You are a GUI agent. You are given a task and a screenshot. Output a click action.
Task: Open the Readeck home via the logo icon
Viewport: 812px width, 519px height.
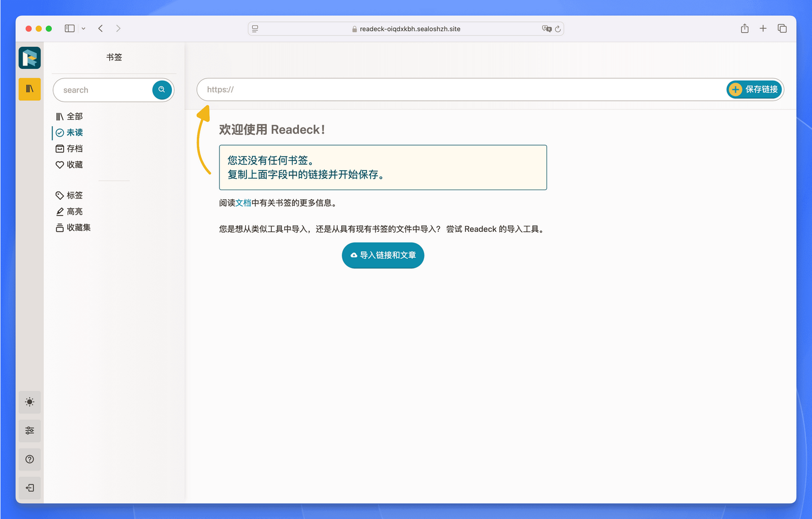click(x=29, y=57)
